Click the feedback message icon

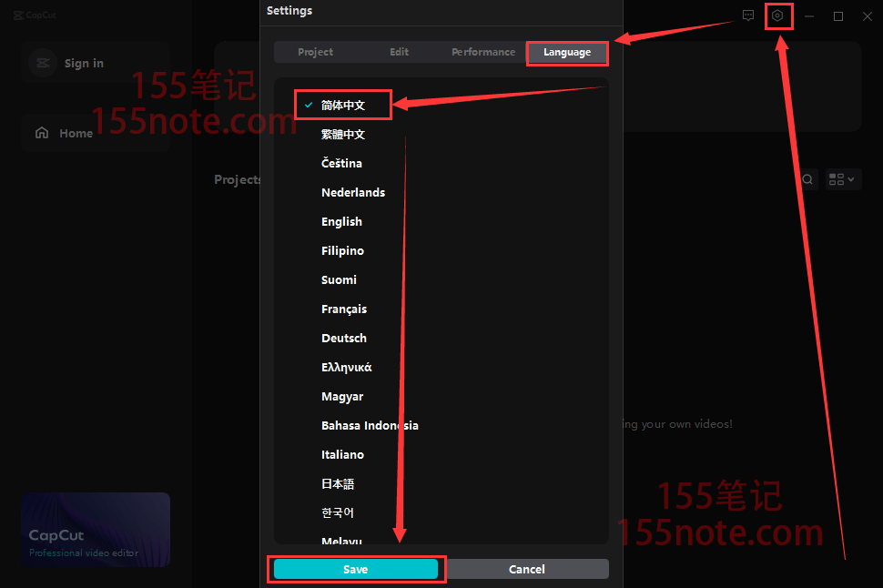[x=748, y=16]
